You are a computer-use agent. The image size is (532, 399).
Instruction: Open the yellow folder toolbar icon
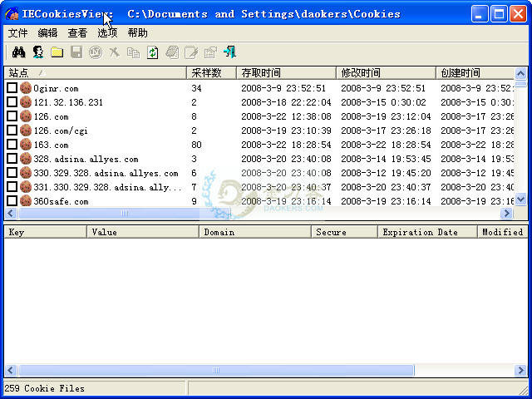[x=57, y=52]
